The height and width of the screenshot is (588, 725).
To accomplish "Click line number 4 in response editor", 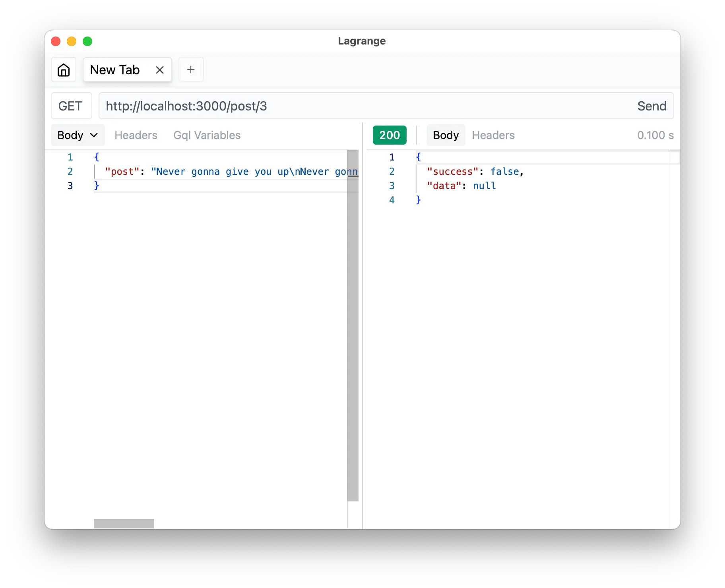I will tap(392, 200).
